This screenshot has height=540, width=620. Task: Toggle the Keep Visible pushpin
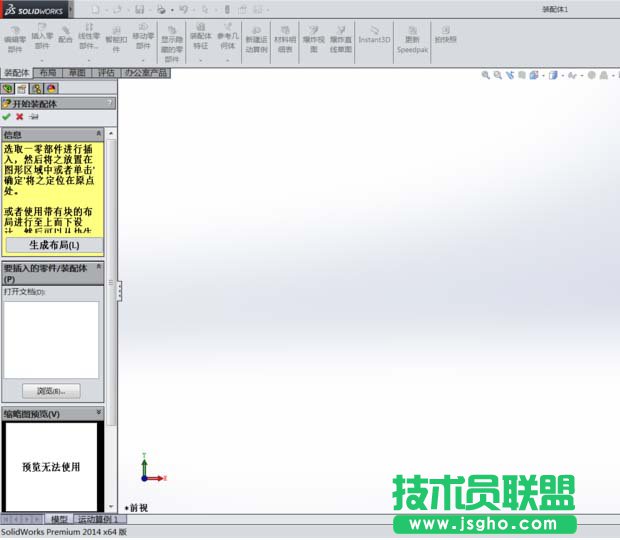(x=34, y=117)
